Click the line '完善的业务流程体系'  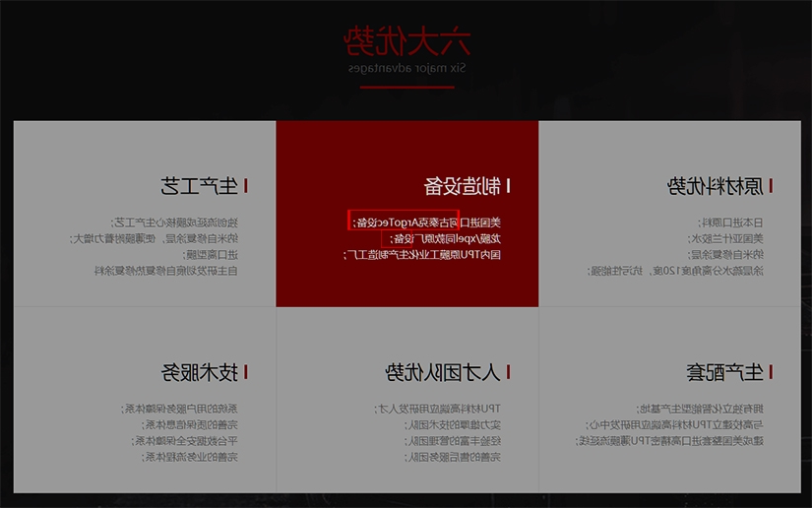(190, 457)
